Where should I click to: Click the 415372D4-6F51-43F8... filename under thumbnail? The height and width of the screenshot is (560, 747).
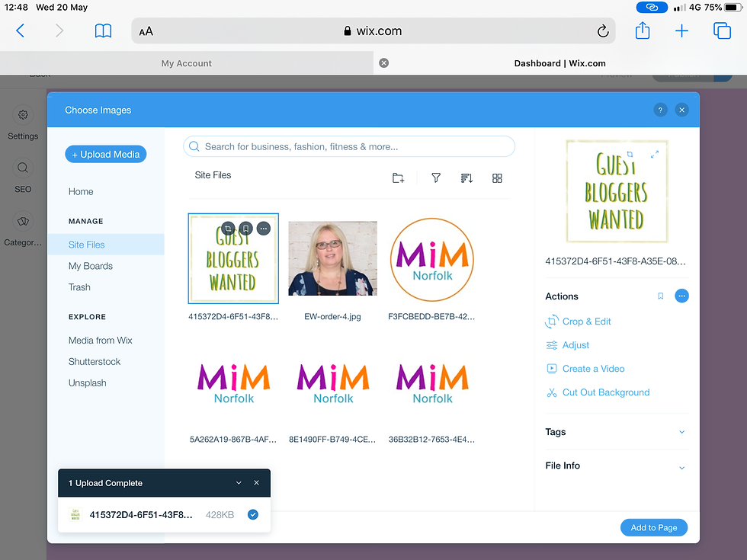click(233, 317)
